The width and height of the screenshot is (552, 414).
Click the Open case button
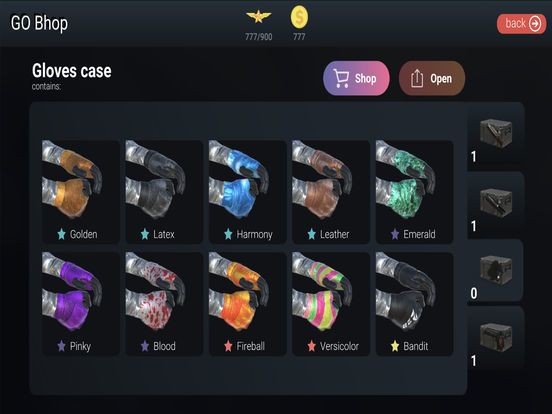tap(432, 78)
